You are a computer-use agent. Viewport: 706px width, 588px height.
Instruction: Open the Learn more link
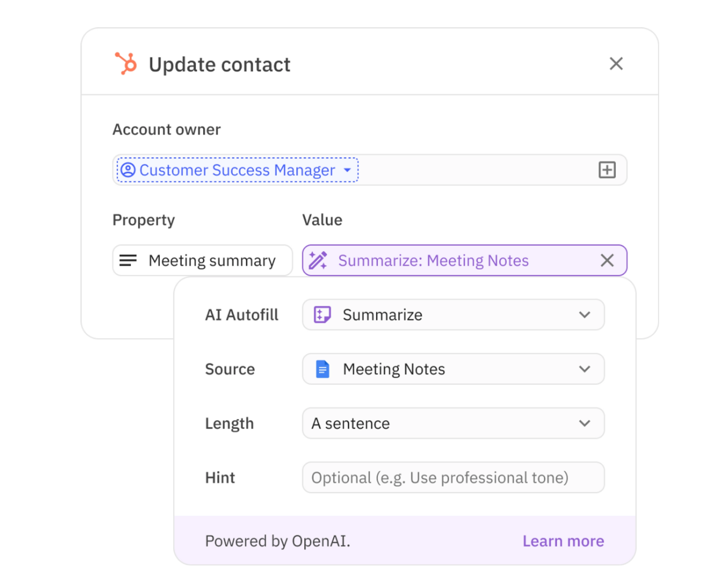562,541
